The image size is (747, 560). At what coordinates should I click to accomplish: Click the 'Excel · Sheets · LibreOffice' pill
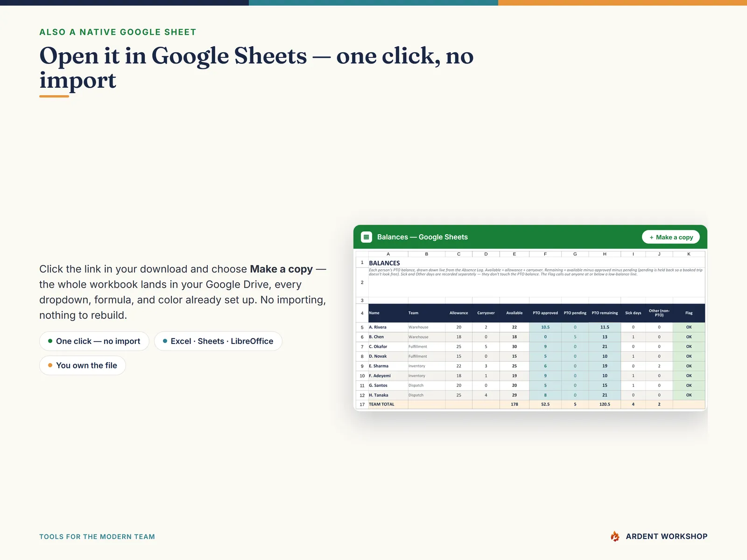[x=218, y=341]
